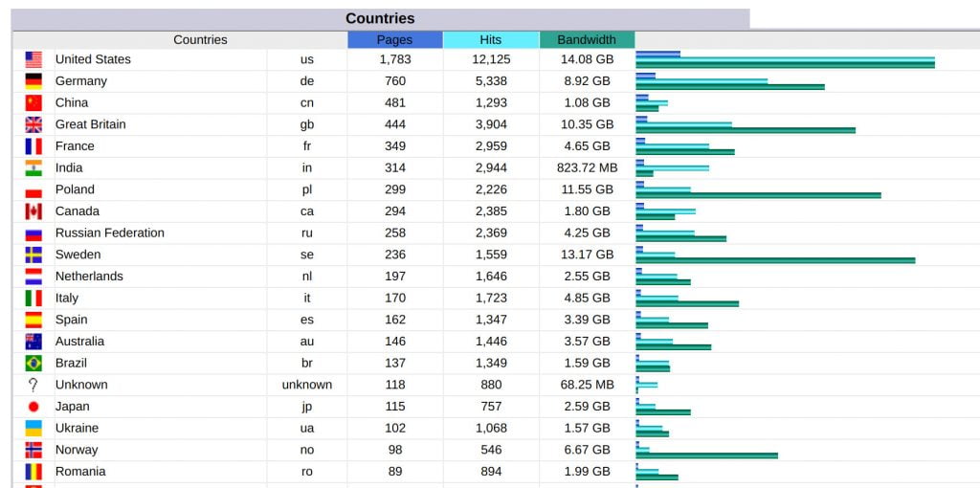The height and width of the screenshot is (488, 980).
Task: Click the Hits column header
Action: [491, 40]
